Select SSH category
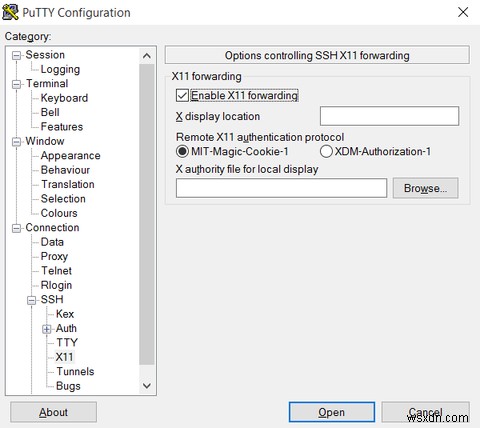This screenshot has width=480, height=428. [52, 299]
